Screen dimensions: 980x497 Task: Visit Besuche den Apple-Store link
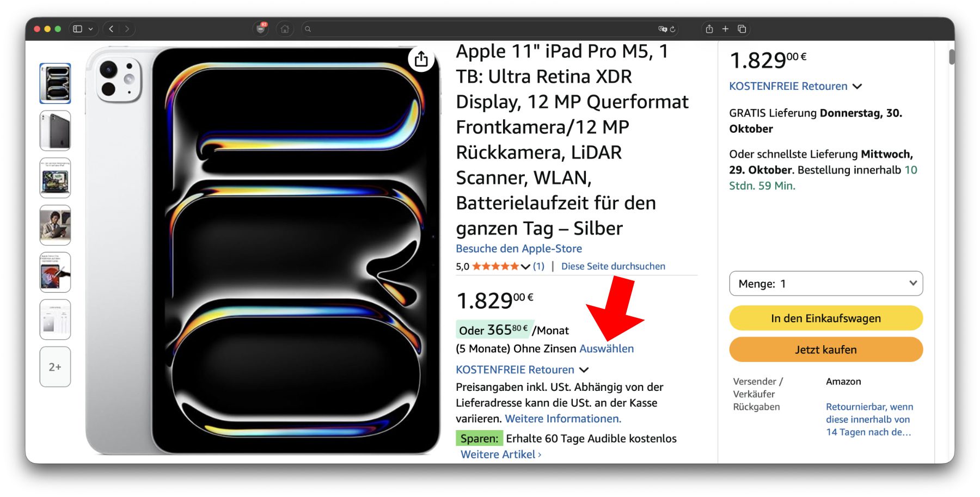tap(519, 248)
